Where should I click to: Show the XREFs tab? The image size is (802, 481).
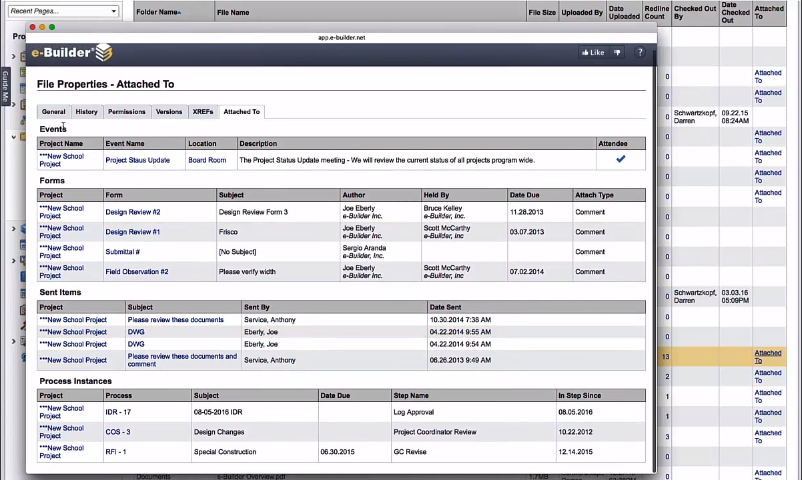click(202, 112)
